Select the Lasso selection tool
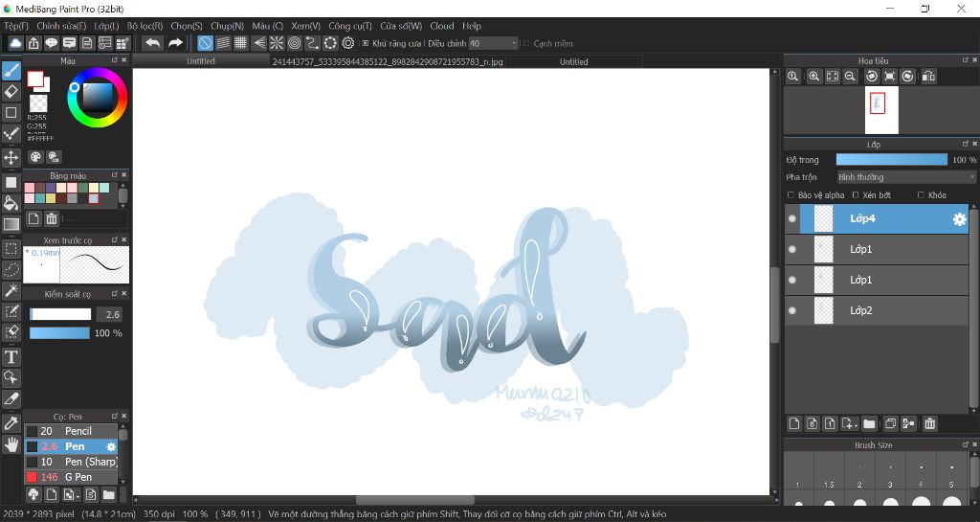The width and height of the screenshot is (980, 522). tap(11, 269)
